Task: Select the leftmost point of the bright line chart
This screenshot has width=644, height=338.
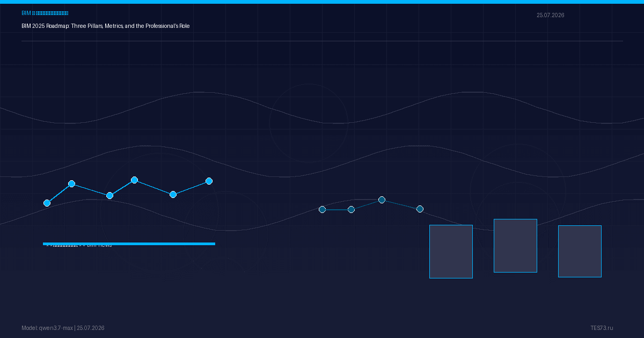Action: tap(47, 203)
